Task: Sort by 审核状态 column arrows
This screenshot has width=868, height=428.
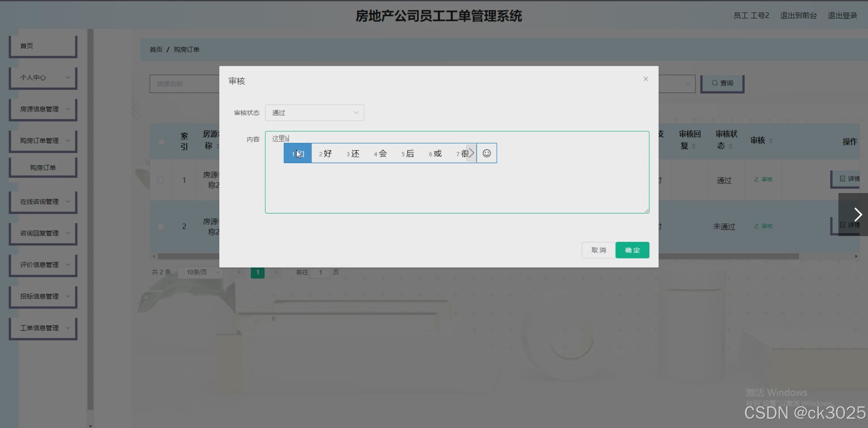Action: pos(730,146)
